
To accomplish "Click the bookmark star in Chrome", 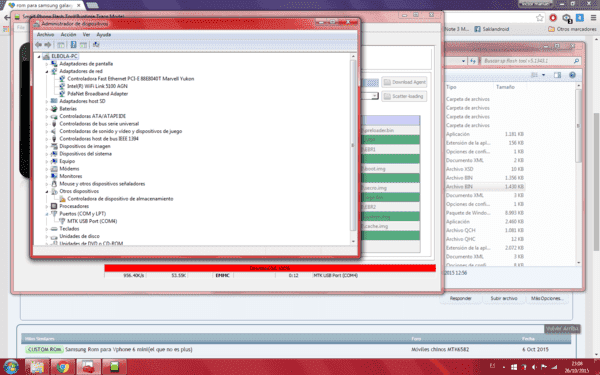I will point(540,18).
